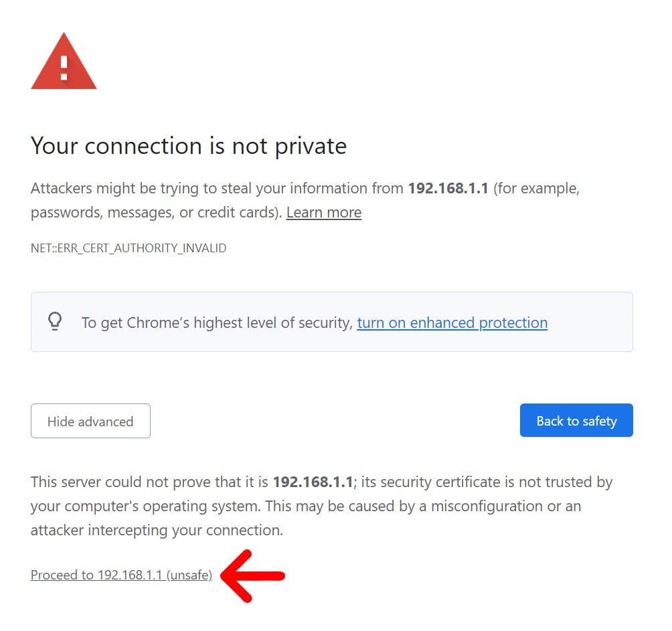This screenshot has height=631, width=672.
Task: Click bold 192.168.1.1 in the Attackers sentence
Action: tap(448, 189)
